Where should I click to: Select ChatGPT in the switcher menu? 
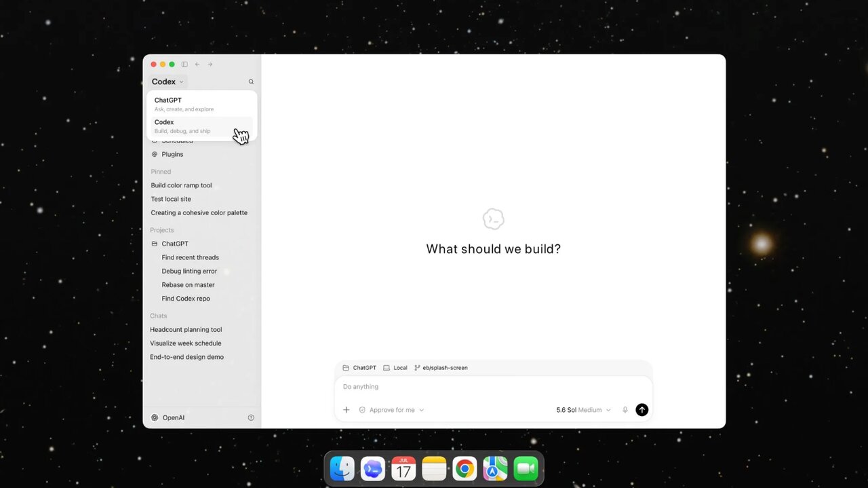(202, 104)
